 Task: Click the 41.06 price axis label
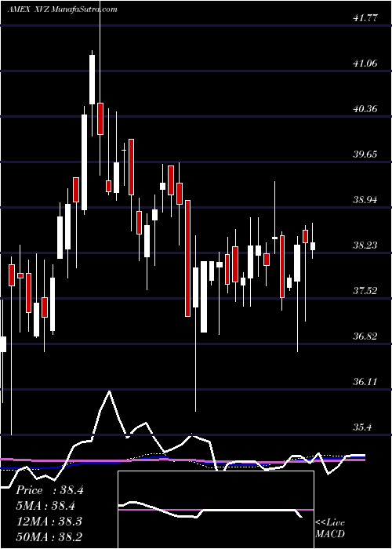point(365,64)
